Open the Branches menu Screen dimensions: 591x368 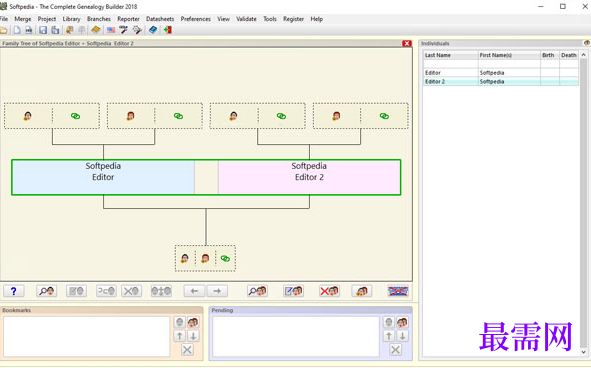(x=99, y=19)
